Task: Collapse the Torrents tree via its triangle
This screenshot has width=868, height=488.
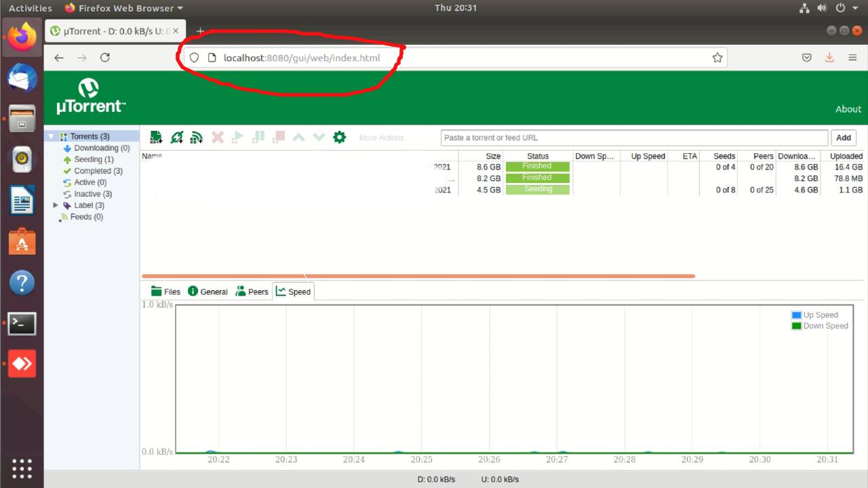Action: (x=52, y=136)
